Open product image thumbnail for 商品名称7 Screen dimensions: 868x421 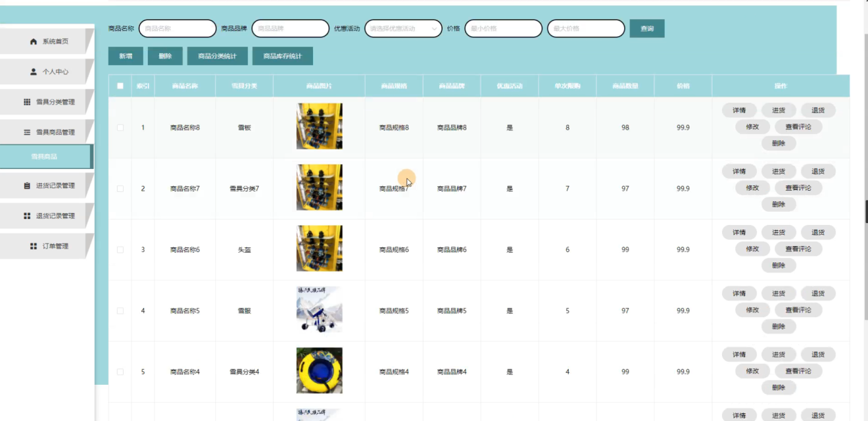tap(320, 187)
